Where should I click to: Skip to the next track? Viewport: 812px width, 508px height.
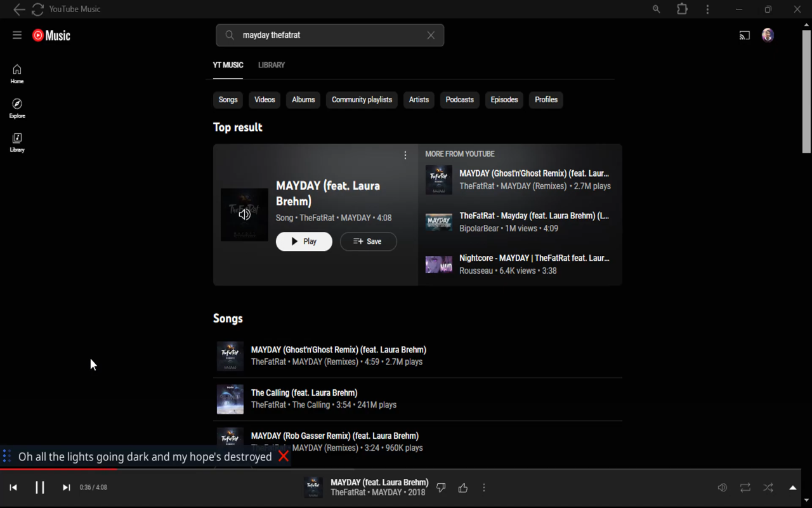pos(66,488)
